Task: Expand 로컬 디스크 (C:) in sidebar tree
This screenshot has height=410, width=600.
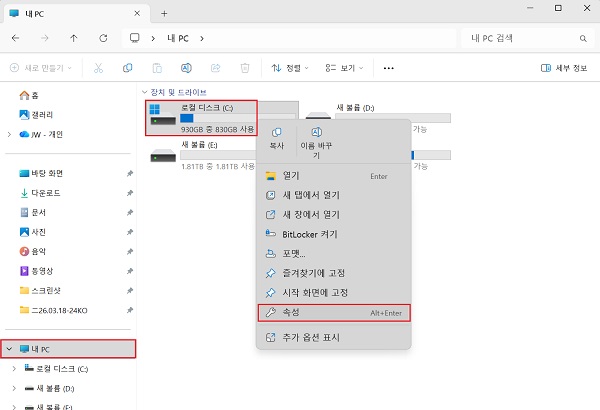Action: pos(14,368)
